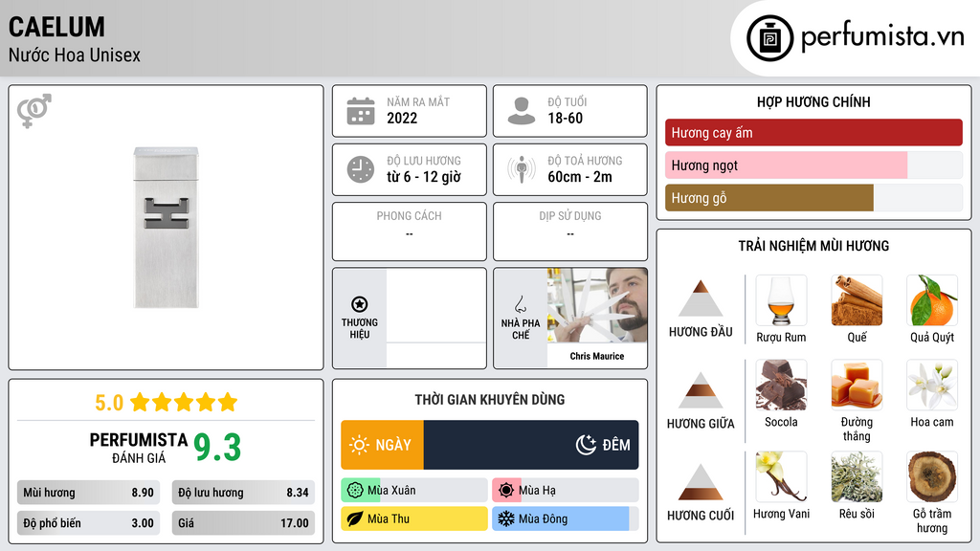Click the unisex gender symbol icon
The height and width of the screenshot is (551, 980).
pyautogui.click(x=34, y=111)
